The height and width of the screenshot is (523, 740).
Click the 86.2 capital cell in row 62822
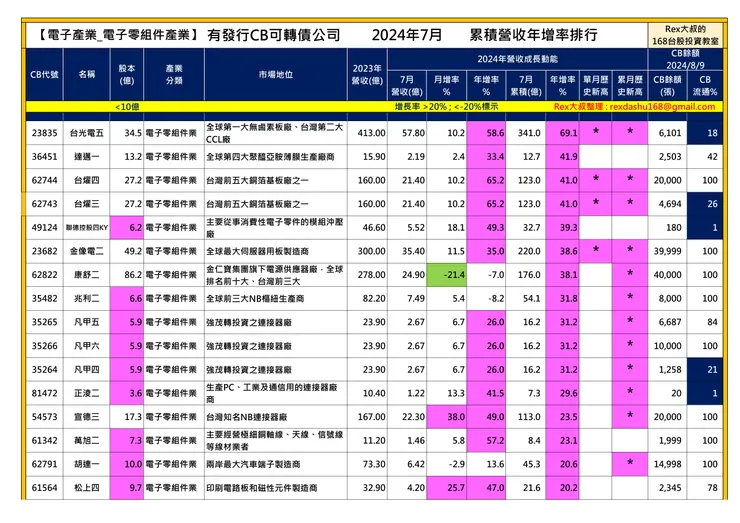click(126, 275)
